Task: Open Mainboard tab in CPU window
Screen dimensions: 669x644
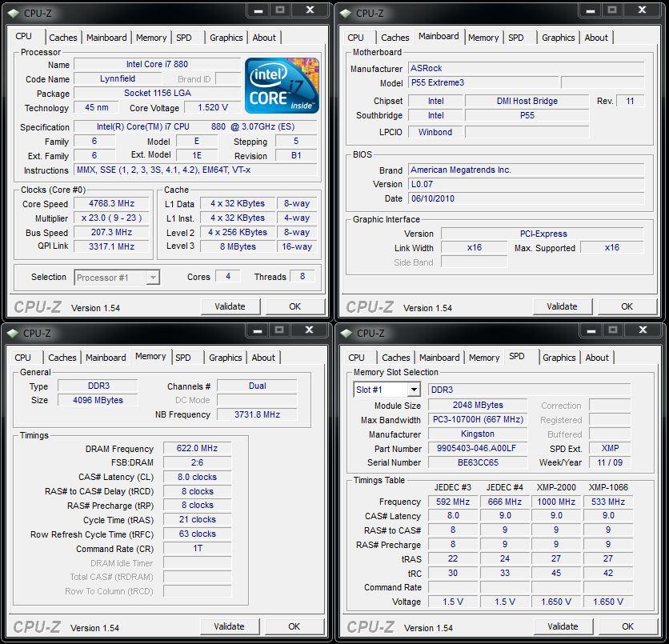Action: (106, 38)
